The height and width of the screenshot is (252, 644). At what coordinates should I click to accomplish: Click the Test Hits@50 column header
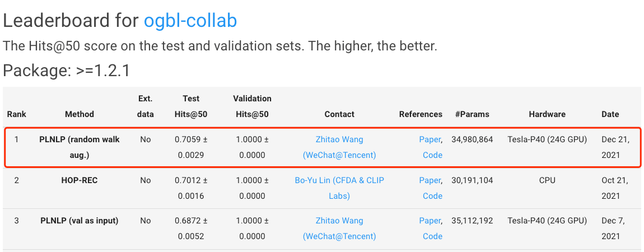191,106
